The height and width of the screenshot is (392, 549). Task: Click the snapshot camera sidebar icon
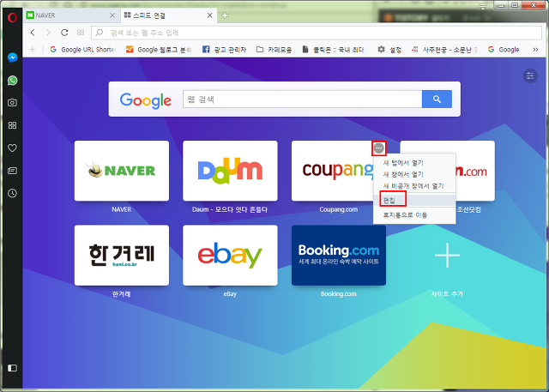pos(12,103)
